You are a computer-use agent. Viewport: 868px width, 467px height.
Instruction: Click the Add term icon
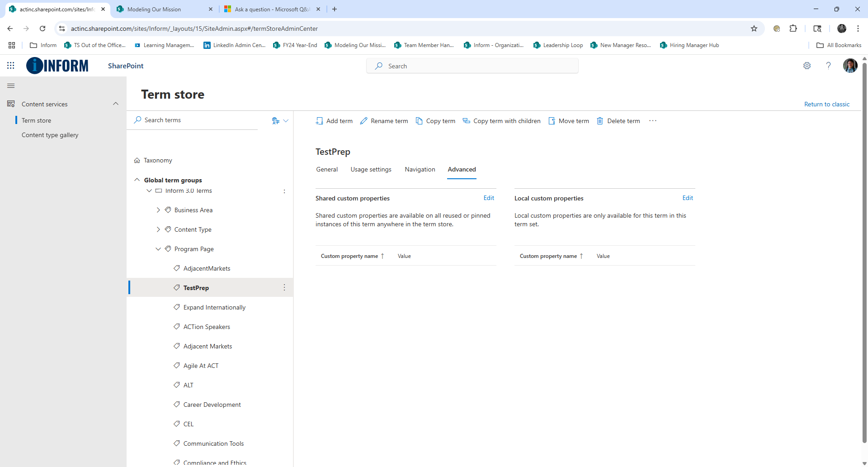pos(319,121)
